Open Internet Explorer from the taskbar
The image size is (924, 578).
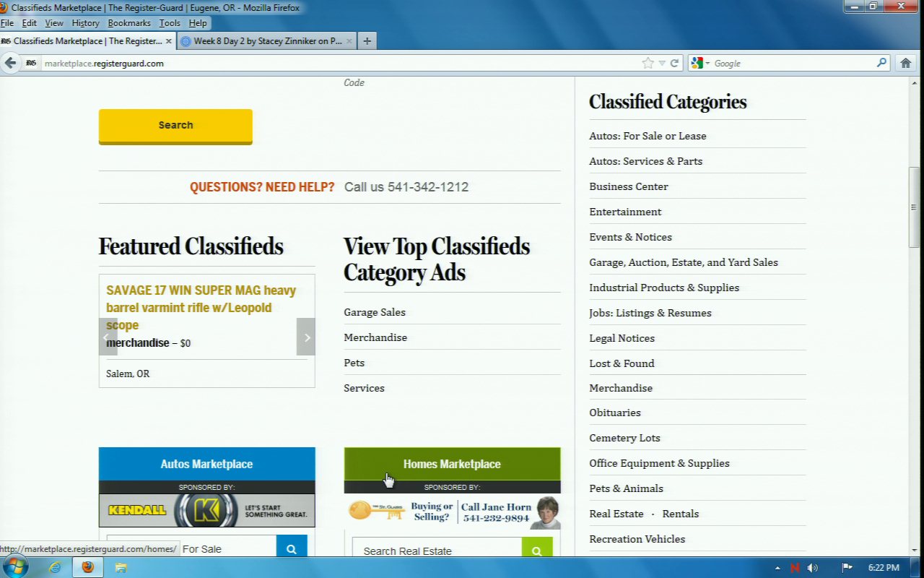point(55,568)
